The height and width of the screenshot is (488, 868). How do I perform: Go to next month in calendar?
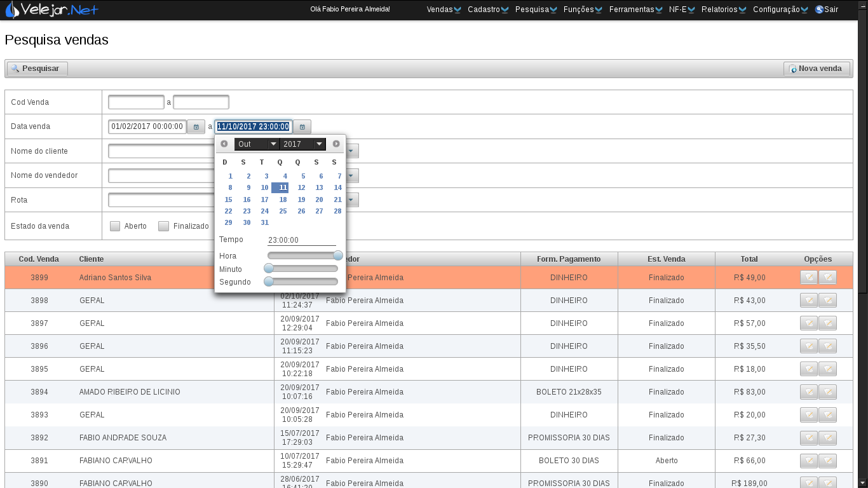336,144
